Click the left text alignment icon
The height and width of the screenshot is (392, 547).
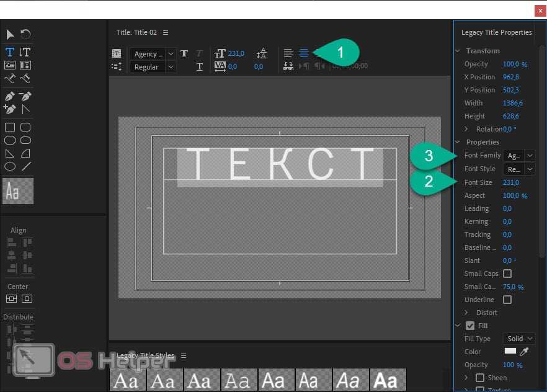point(288,53)
